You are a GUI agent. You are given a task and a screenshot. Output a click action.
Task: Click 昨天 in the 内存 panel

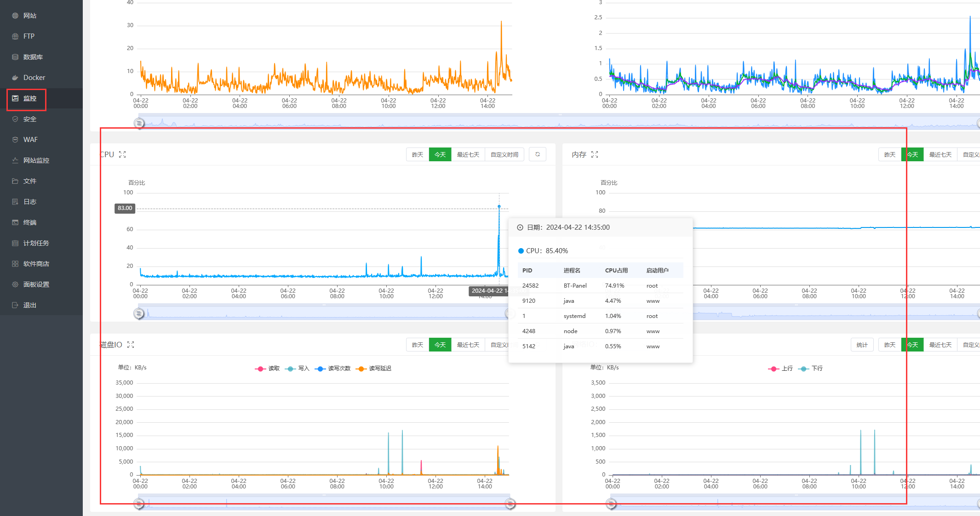pos(890,154)
